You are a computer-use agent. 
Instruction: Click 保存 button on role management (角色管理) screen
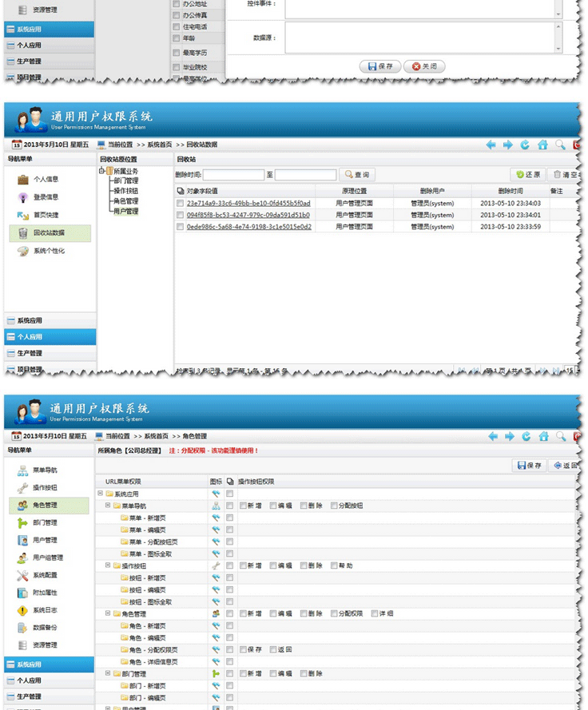point(529,466)
